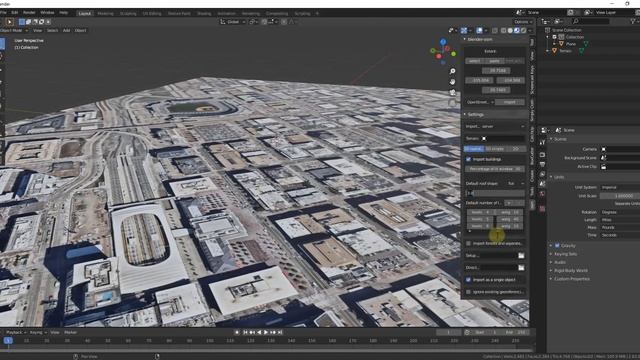Open the OpenStreetMap data type dropdown
The height and width of the screenshot is (360, 640).
pos(480,102)
